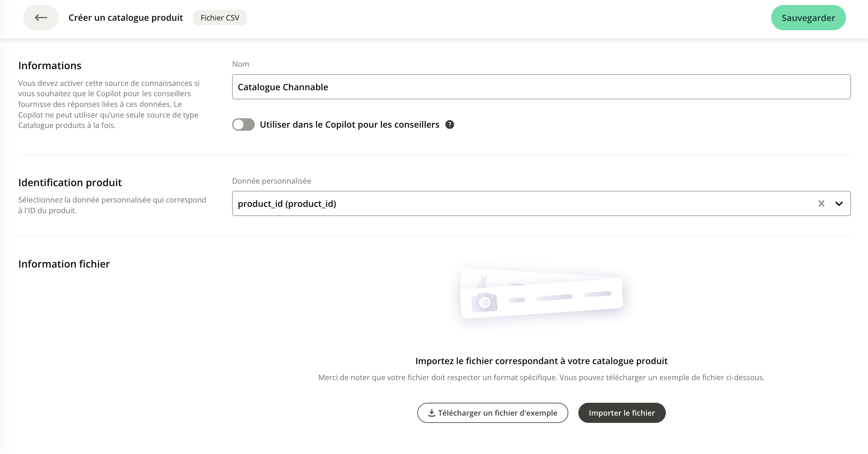Expand the dropdown chevron arrow

(x=839, y=203)
